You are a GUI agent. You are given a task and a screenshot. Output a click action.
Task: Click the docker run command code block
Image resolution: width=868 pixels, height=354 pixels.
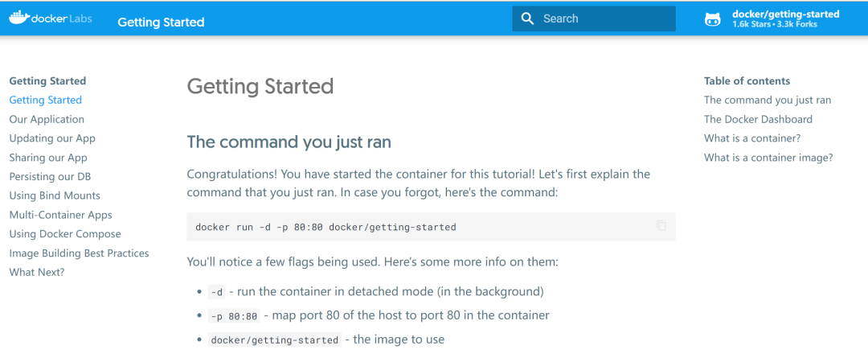pyautogui.click(x=432, y=227)
